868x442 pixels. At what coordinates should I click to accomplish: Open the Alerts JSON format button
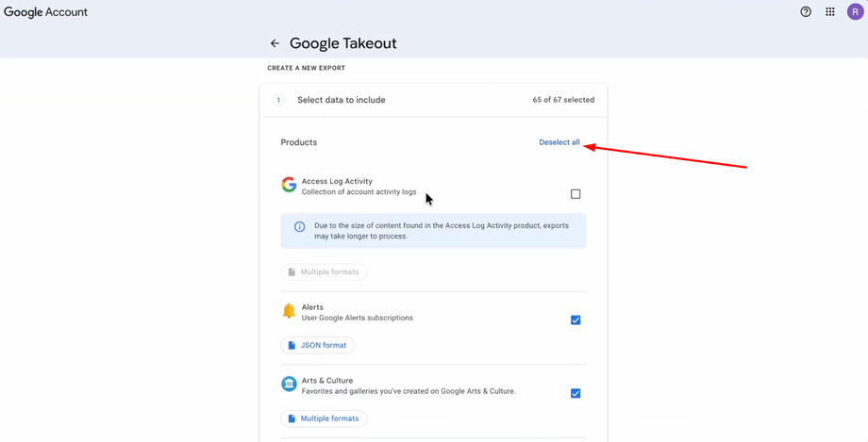(318, 345)
